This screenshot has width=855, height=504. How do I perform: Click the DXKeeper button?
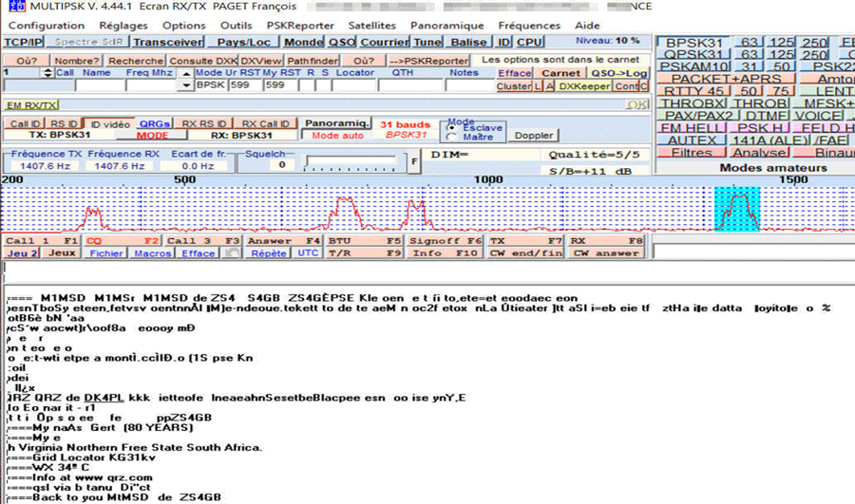(584, 86)
